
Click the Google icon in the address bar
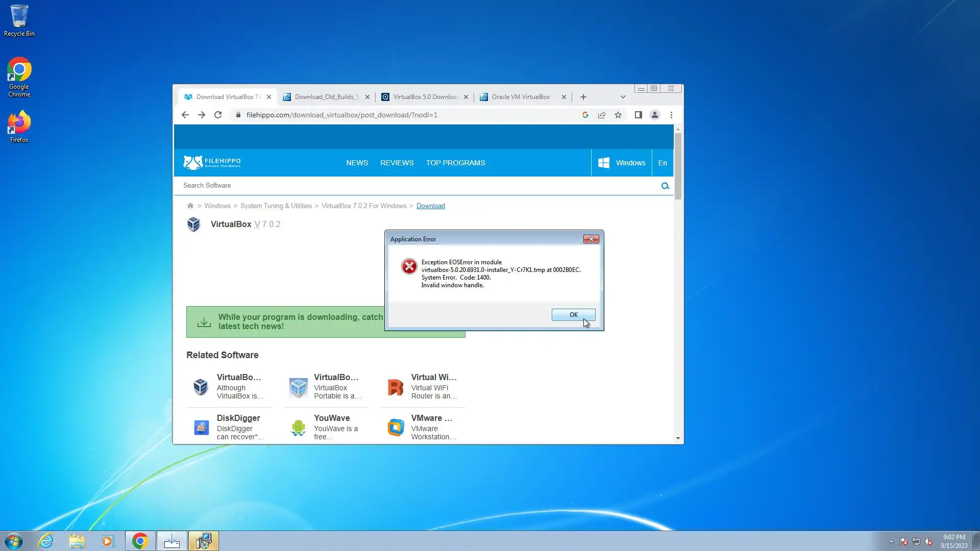click(585, 115)
